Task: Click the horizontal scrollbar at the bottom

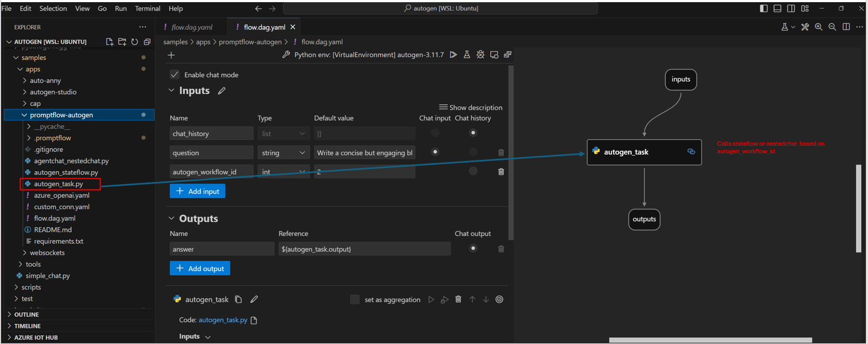Action: coord(710,340)
